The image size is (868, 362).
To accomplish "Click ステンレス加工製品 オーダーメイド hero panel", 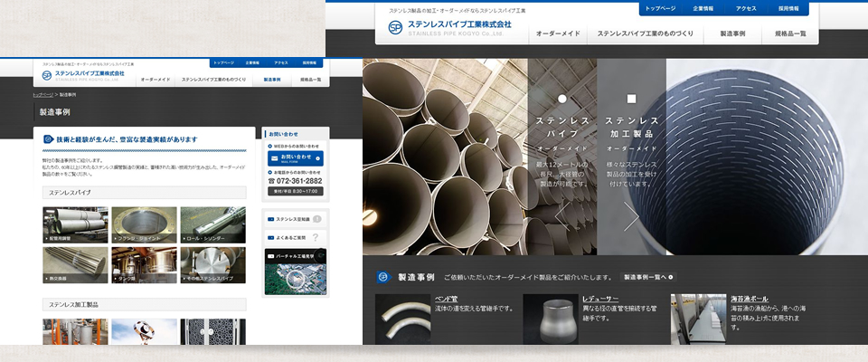I will pos(632,157).
